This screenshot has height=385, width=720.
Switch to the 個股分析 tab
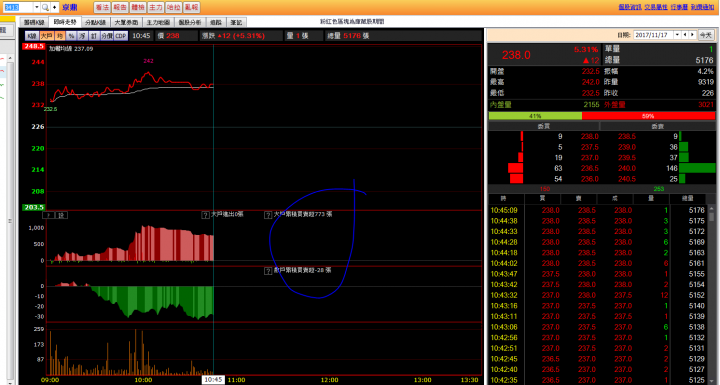coord(190,22)
